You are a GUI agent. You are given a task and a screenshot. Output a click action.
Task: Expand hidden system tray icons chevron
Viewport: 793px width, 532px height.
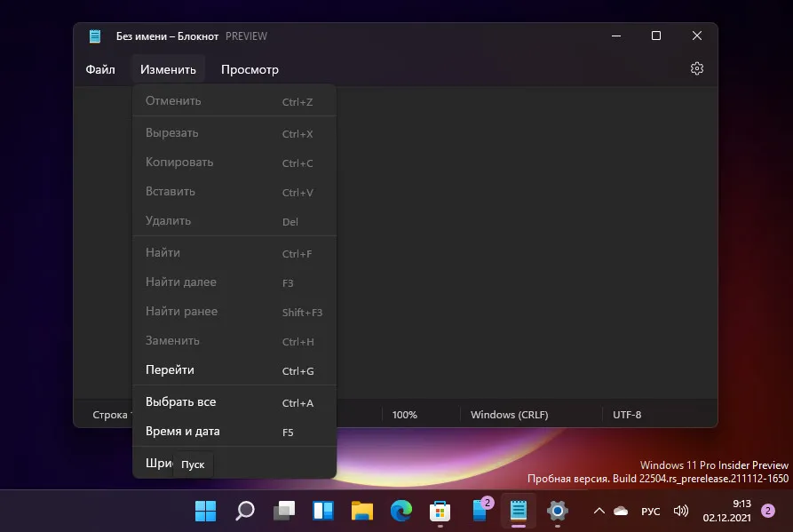pos(599,511)
